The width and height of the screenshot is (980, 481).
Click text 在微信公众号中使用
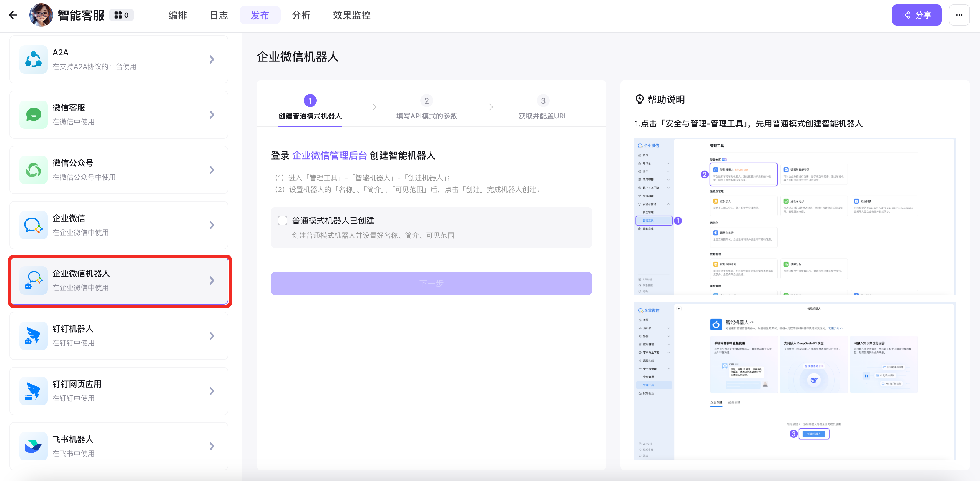(x=84, y=177)
